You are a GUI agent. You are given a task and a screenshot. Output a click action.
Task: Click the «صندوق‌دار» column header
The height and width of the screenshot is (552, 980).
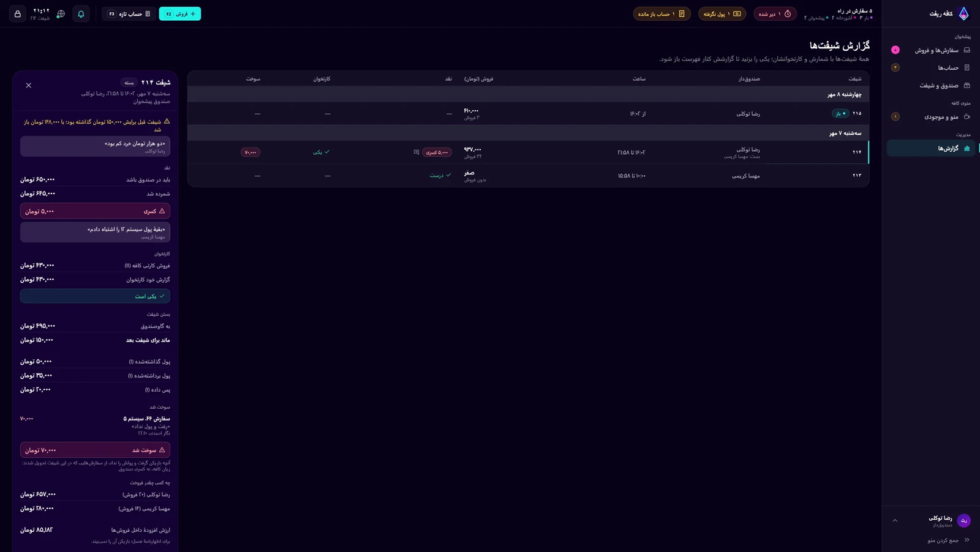[x=749, y=79]
